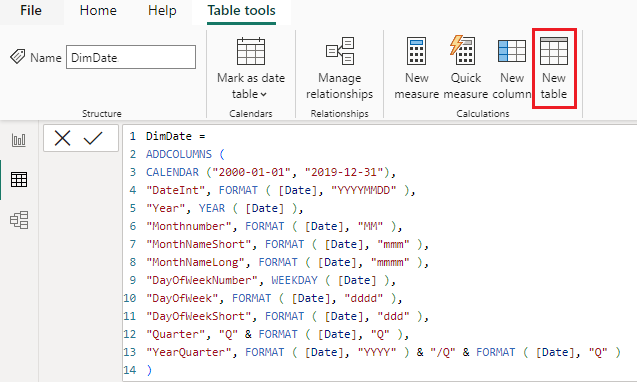The image size is (637, 382).
Task: Click the CALENDAR function on line 3
Action: [172, 172]
